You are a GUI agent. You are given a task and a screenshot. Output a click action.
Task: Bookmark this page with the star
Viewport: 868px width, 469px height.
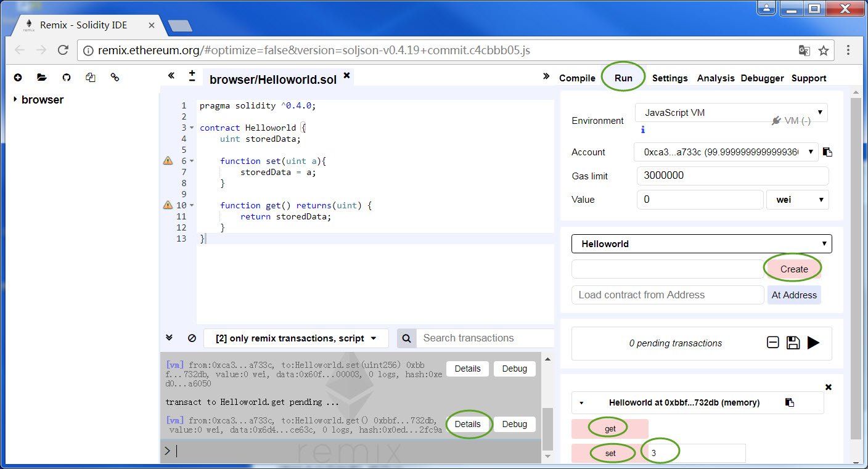824,51
